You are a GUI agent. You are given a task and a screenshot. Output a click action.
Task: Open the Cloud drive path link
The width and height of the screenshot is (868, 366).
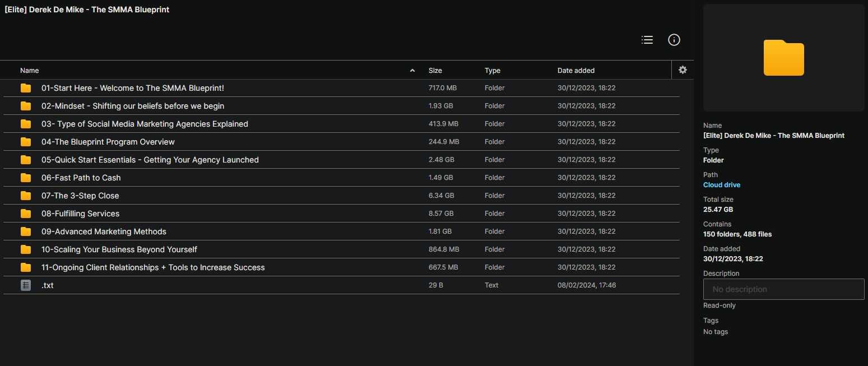coord(722,185)
